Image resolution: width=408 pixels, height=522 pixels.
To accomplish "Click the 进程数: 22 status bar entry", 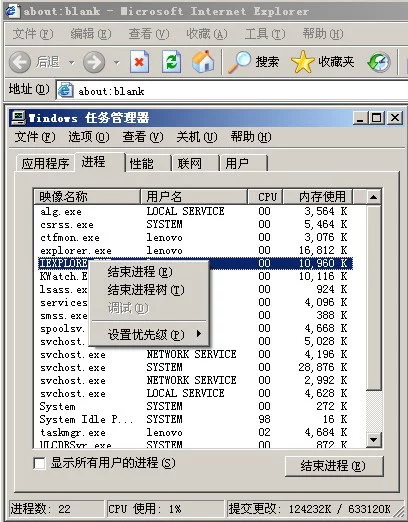I will (56, 509).
